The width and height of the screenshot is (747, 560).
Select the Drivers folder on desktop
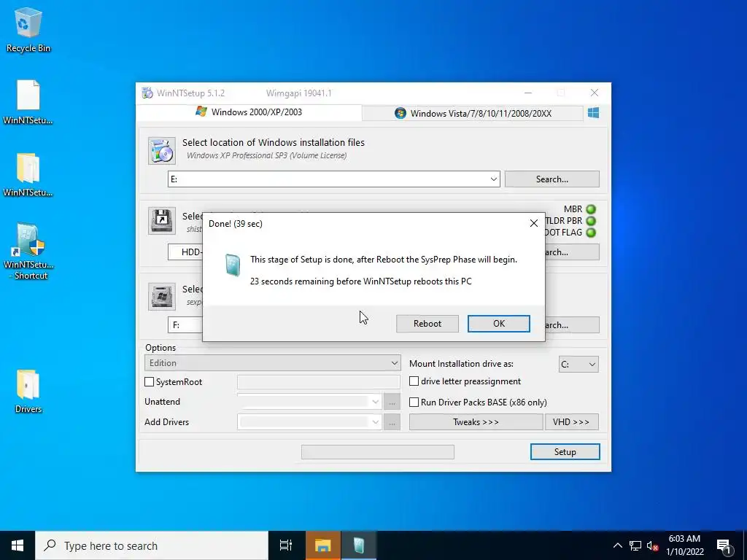(28, 391)
